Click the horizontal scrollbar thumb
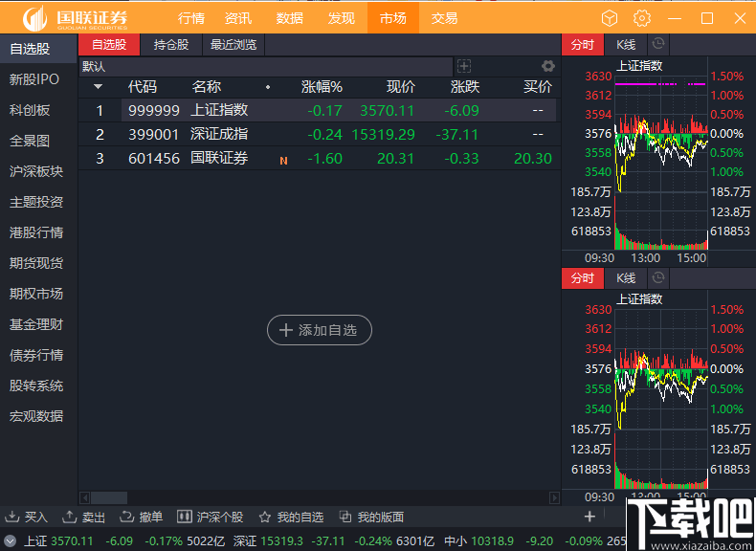 point(109,497)
